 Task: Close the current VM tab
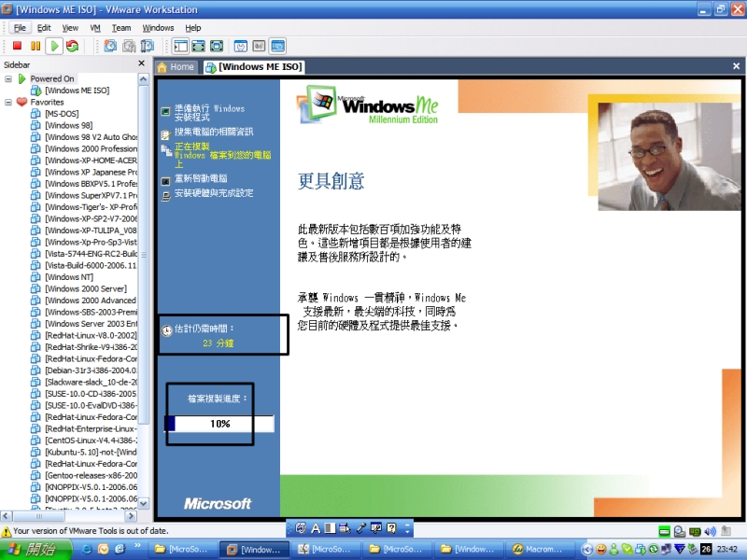tap(736, 66)
